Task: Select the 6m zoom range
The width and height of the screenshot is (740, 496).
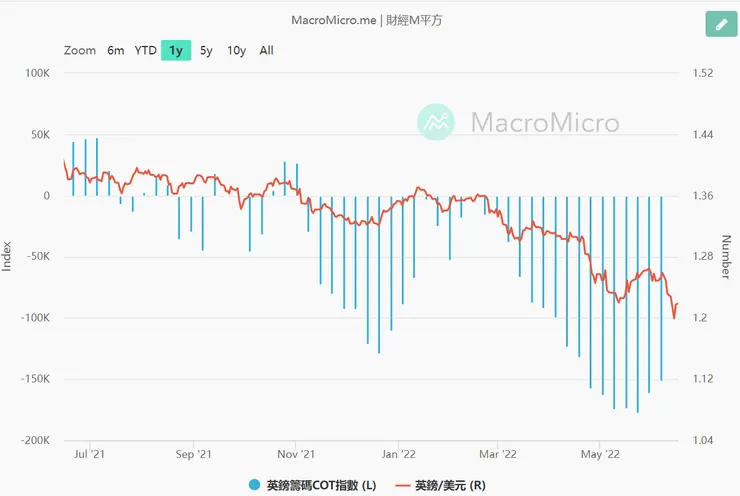Action: pyautogui.click(x=116, y=50)
